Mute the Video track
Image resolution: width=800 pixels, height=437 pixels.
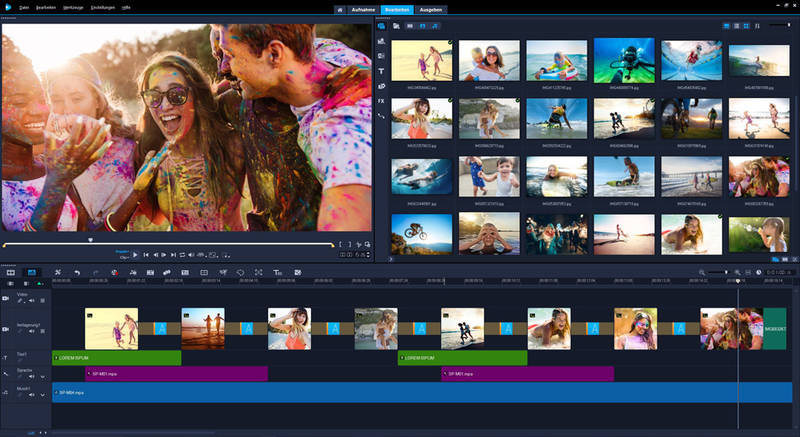32,300
